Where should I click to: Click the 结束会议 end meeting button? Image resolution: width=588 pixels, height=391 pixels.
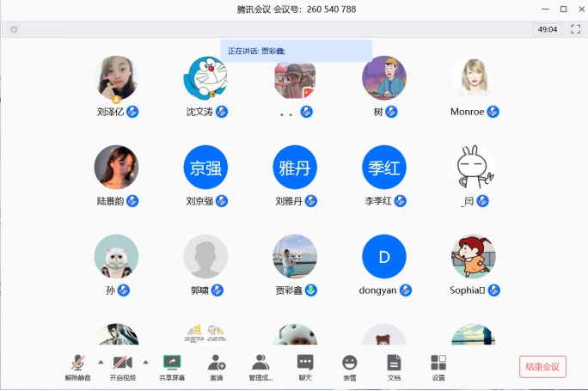[542, 367]
